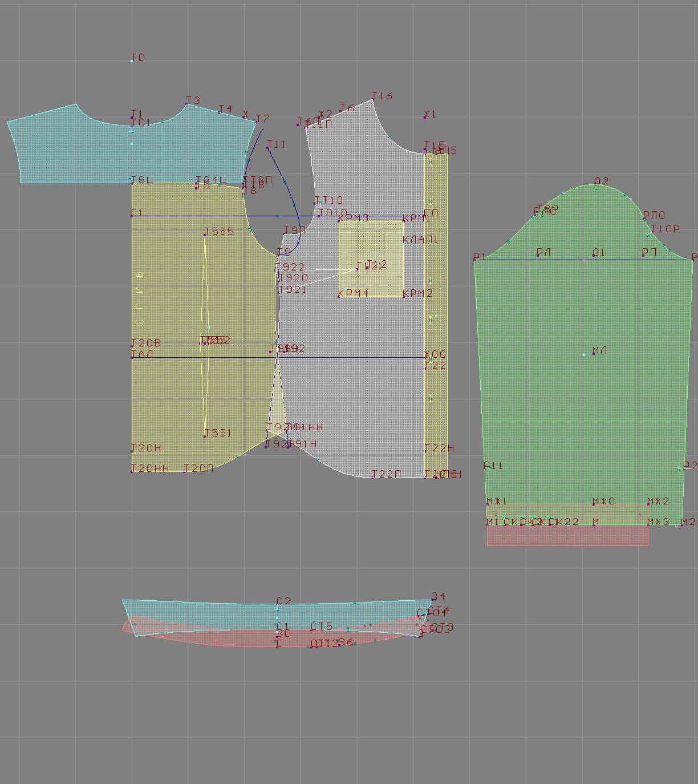Click the T0 point marker at top
The width and height of the screenshot is (698, 784).
click(x=132, y=60)
